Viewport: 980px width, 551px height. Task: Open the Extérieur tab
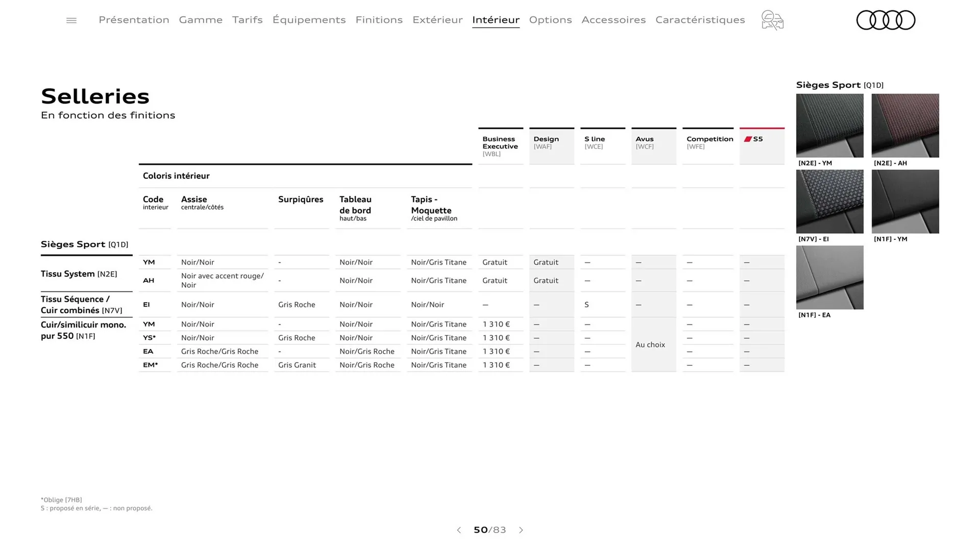tap(437, 20)
